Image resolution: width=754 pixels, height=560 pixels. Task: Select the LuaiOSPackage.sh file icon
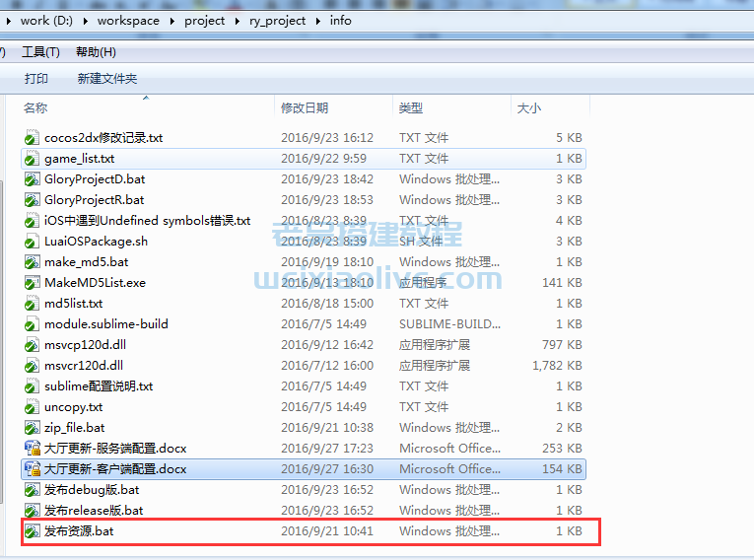click(32, 242)
